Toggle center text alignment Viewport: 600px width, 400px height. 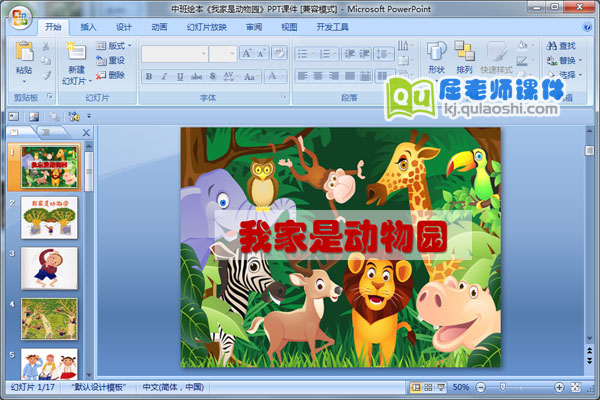318,76
